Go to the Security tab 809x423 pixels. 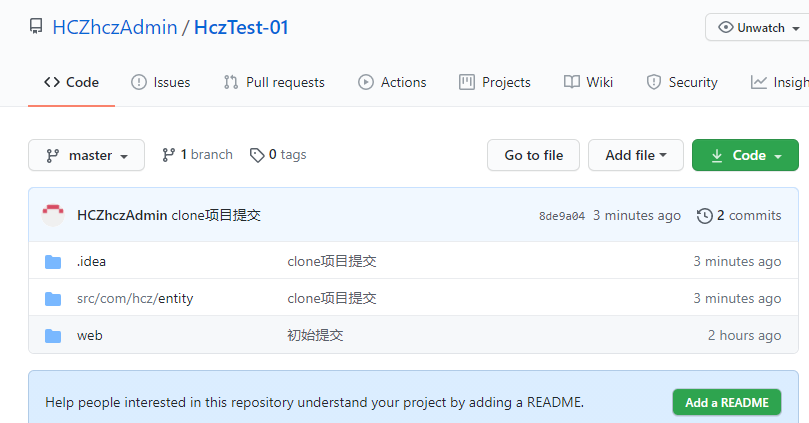click(x=682, y=82)
